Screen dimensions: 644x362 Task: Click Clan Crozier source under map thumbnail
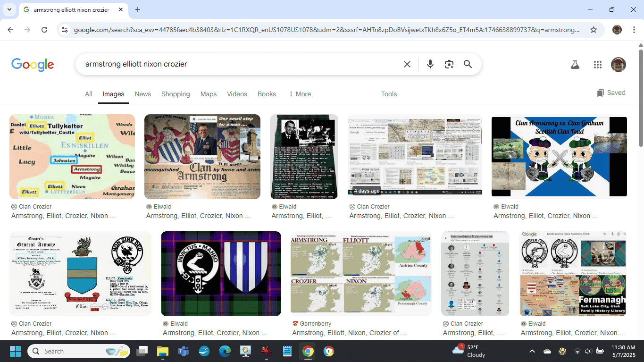pyautogui.click(x=35, y=207)
